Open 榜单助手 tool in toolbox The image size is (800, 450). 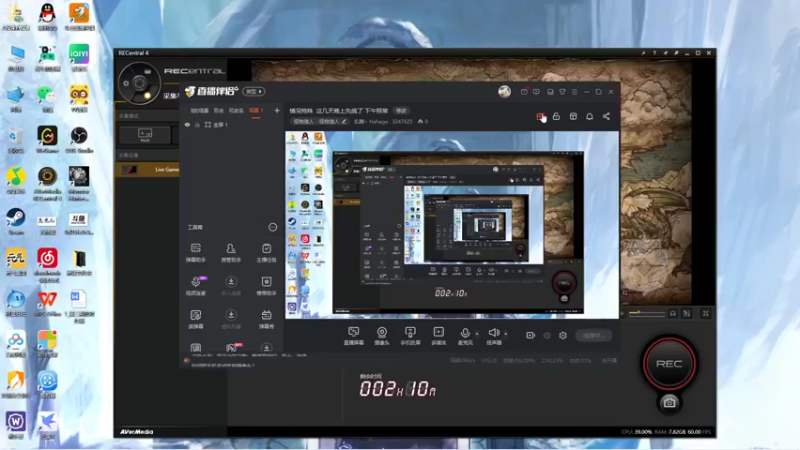coord(266,286)
